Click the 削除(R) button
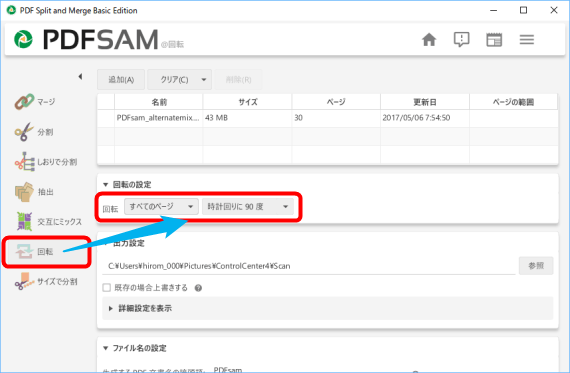The image size is (570, 373). [238, 80]
